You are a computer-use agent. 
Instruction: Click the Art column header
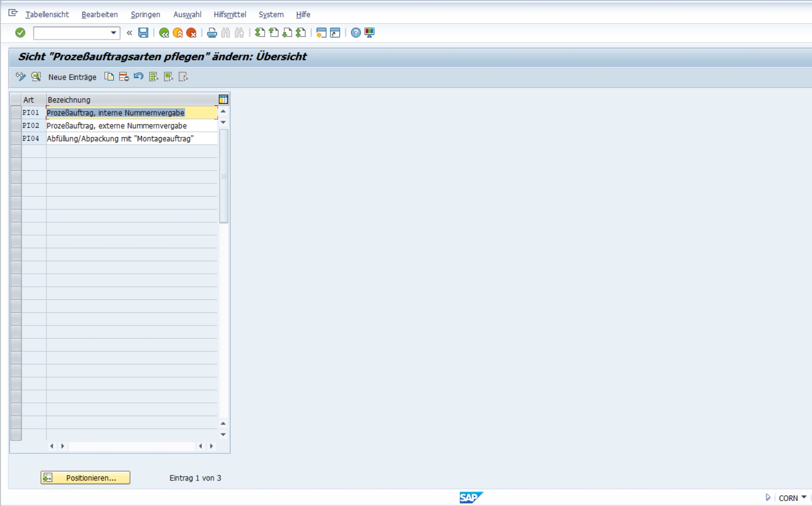(x=34, y=100)
